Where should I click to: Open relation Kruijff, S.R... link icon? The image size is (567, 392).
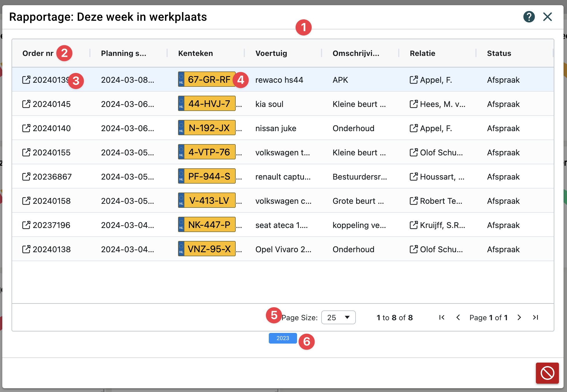coord(413,225)
